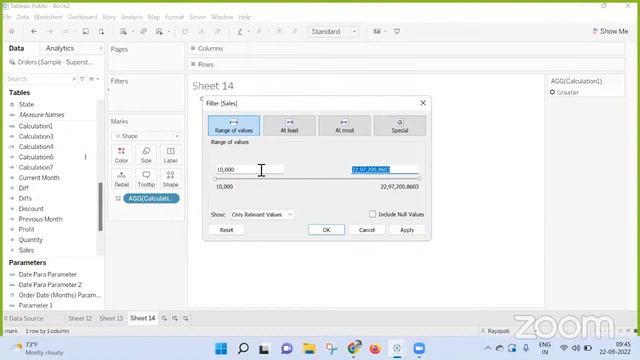Click the right handle of range slider
This screenshot has height=360, width=640.
(419, 179)
